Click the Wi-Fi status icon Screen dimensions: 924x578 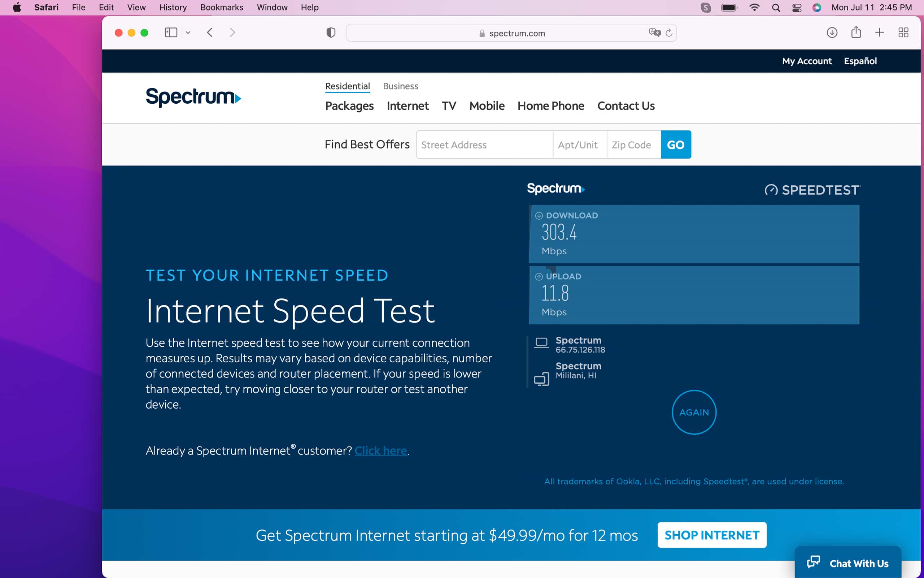(754, 7)
